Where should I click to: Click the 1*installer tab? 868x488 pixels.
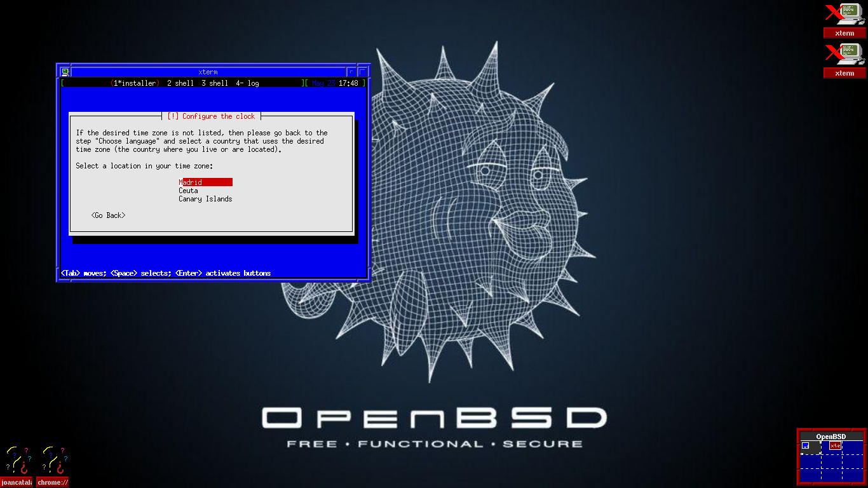click(x=134, y=83)
